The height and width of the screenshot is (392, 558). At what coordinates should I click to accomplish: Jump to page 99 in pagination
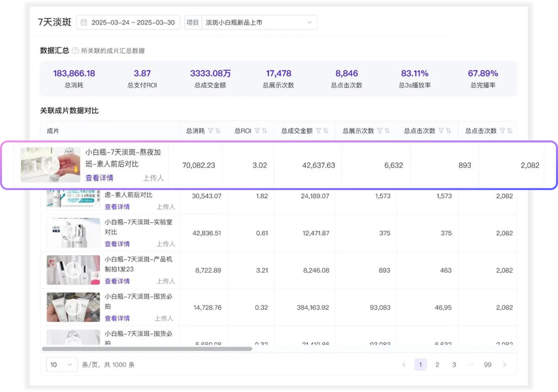pos(487,365)
